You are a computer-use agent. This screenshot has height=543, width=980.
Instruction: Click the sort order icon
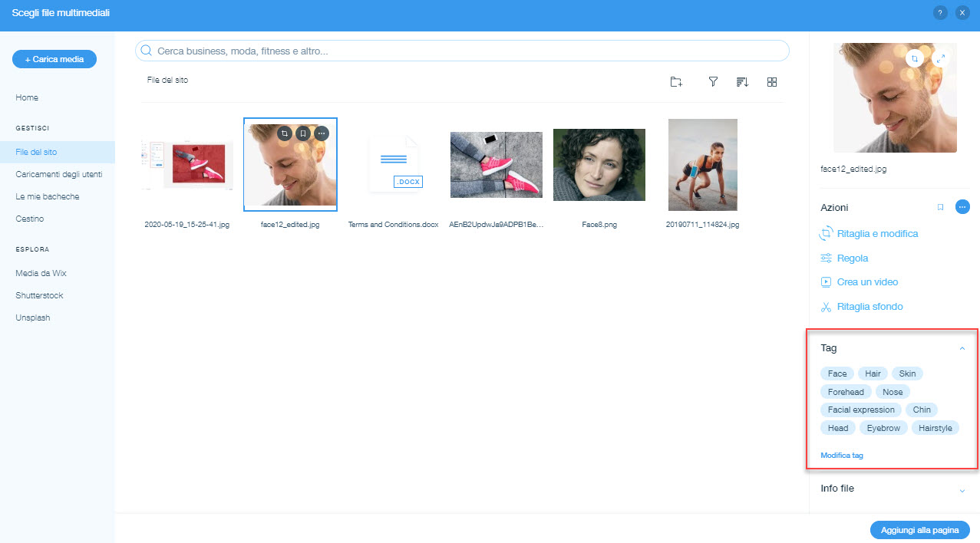[742, 82]
